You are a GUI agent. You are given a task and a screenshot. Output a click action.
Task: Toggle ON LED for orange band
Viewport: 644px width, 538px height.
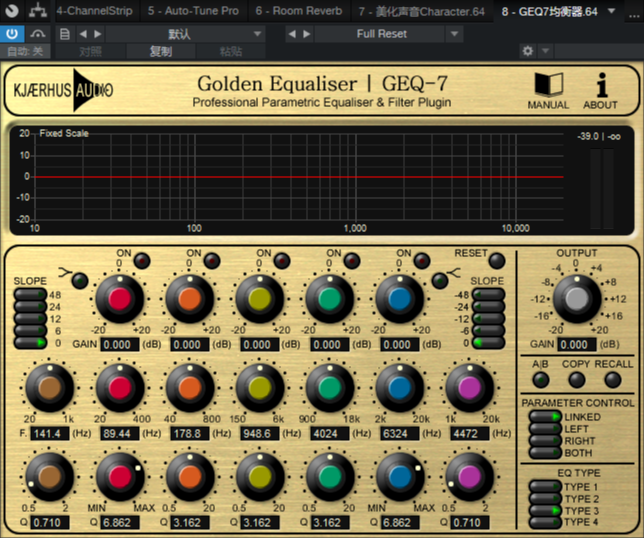click(x=212, y=260)
